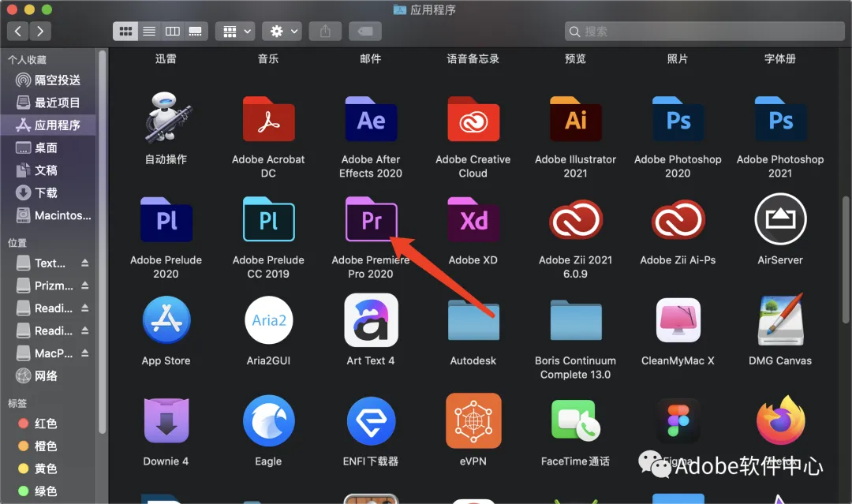Select 网络 in sidebar

(48, 375)
